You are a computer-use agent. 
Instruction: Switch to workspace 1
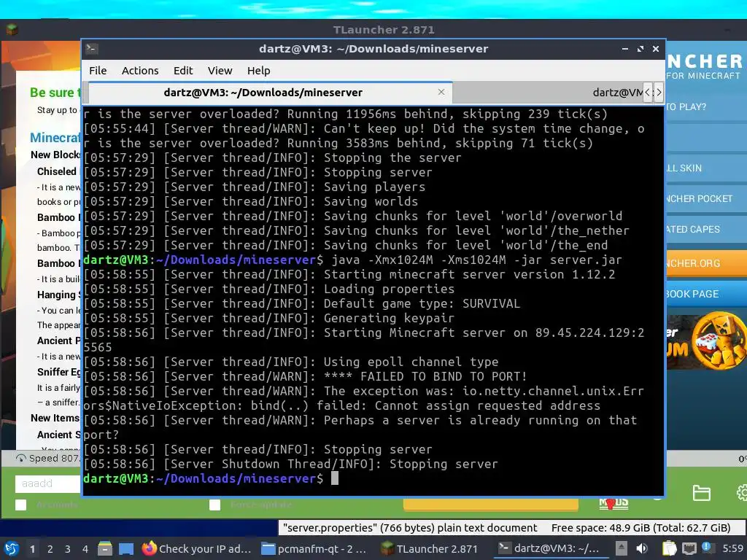click(x=32, y=549)
